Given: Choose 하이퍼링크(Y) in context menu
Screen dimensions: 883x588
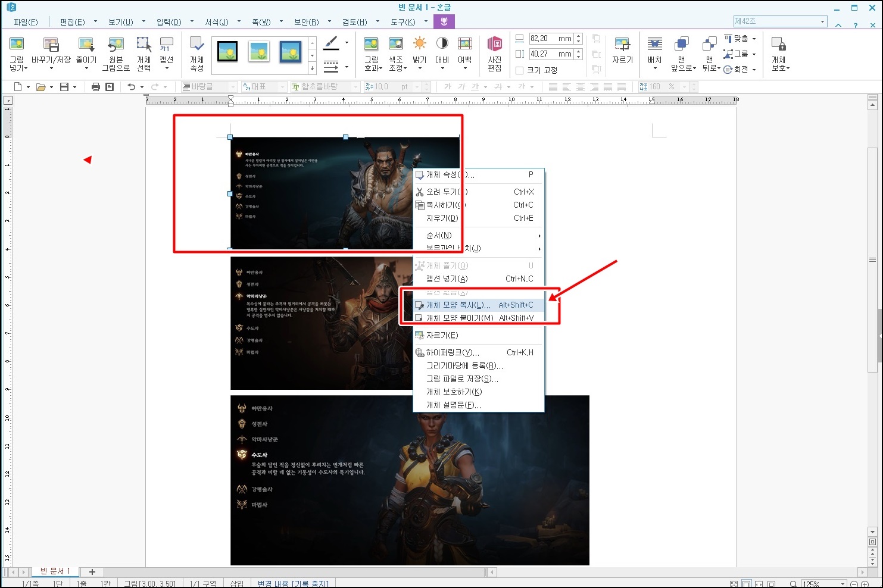Looking at the screenshot, I should tap(479, 352).
